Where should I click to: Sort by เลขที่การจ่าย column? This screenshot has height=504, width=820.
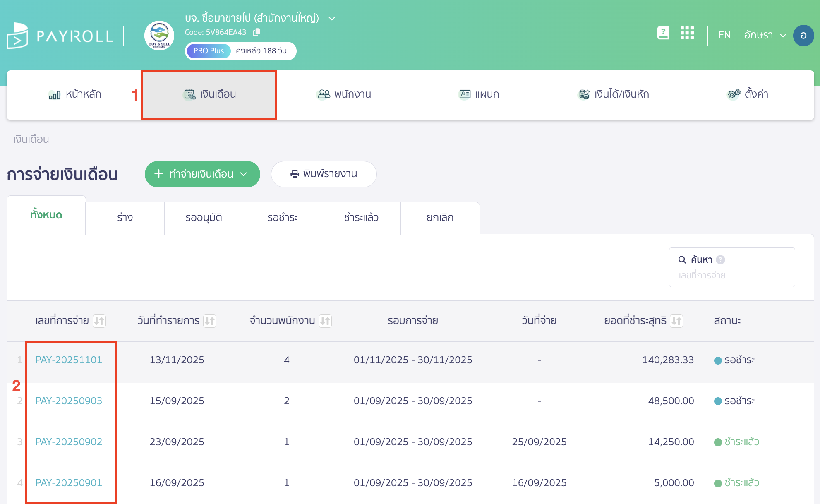99,321
